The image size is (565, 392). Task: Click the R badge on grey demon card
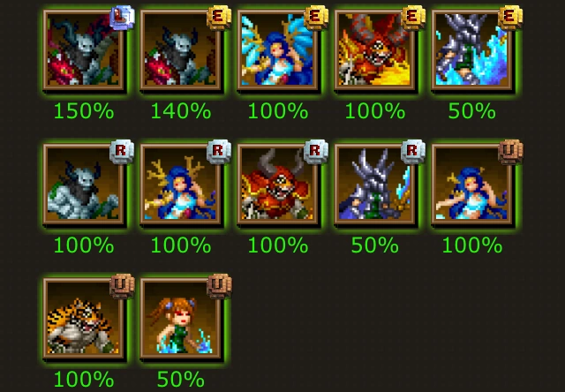coord(122,152)
